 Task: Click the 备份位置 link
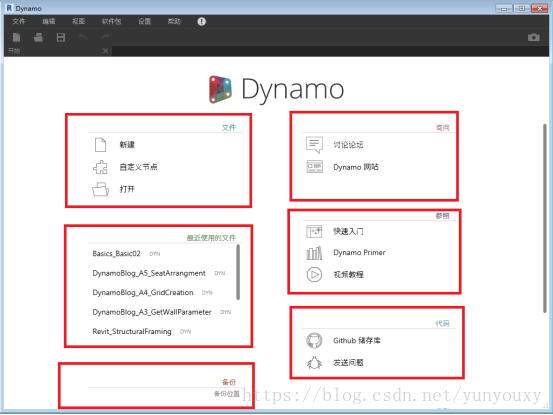226,393
